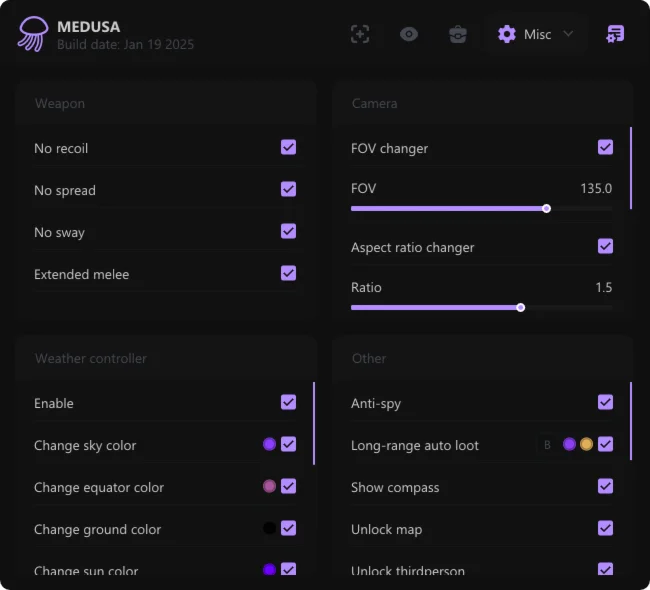Uncheck the Anti-spy option
Viewport: 650px width, 590px height.
point(605,403)
